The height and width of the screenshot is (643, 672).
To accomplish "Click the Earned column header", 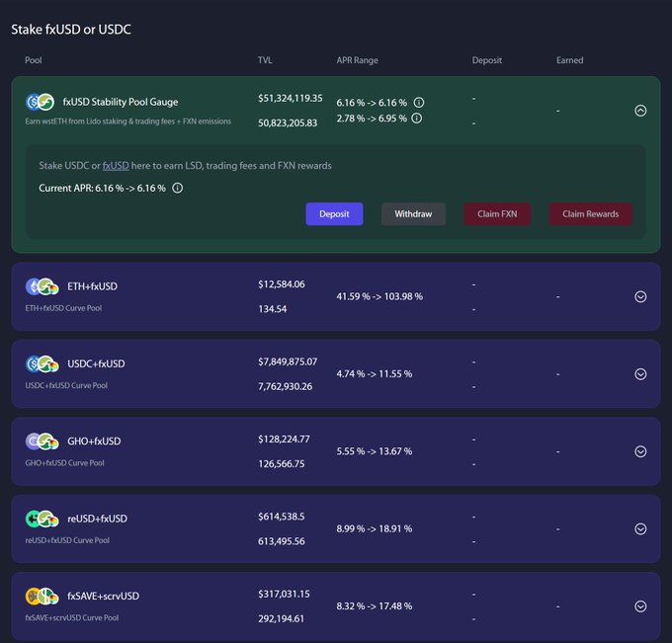I will tap(569, 60).
